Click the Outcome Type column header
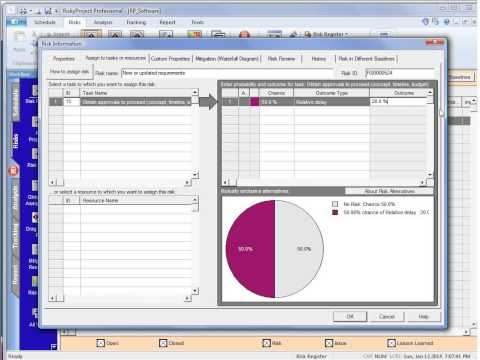 click(331, 93)
